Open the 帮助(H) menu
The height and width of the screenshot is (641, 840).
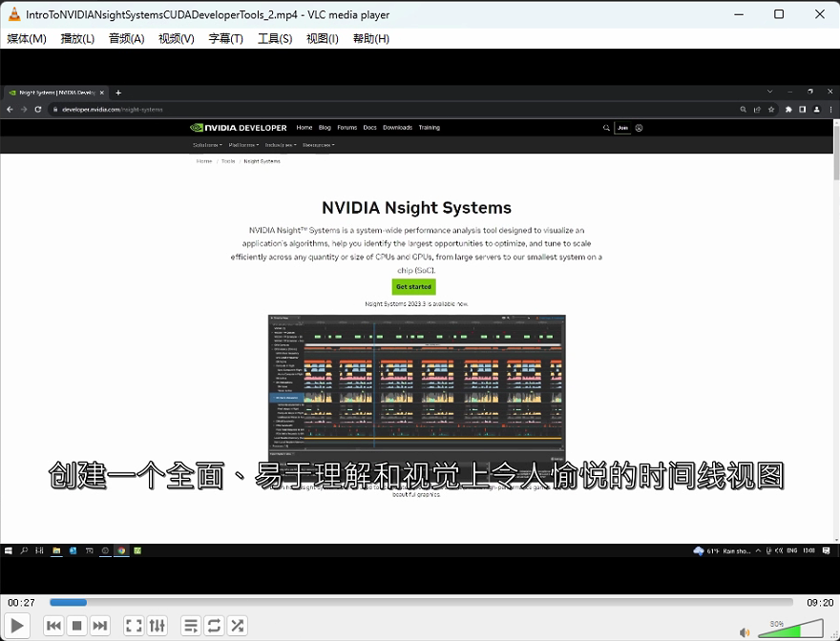pyautogui.click(x=371, y=39)
